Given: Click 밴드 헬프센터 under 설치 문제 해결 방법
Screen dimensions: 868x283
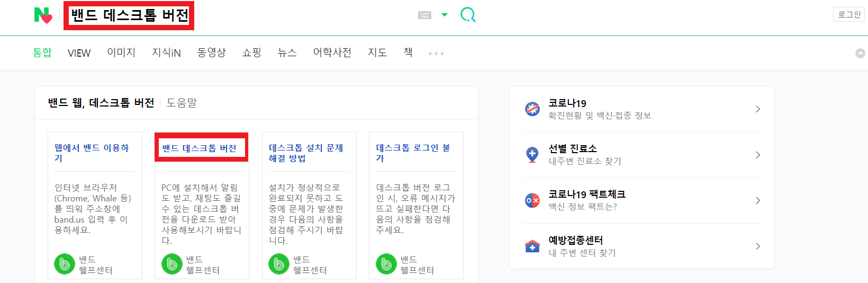Looking at the screenshot, I should point(310,264).
